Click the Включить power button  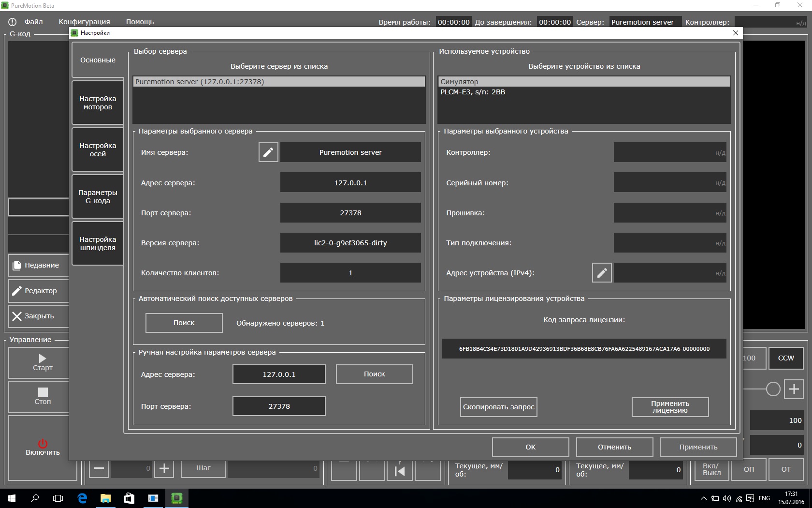pyautogui.click(x=43, y=448)
